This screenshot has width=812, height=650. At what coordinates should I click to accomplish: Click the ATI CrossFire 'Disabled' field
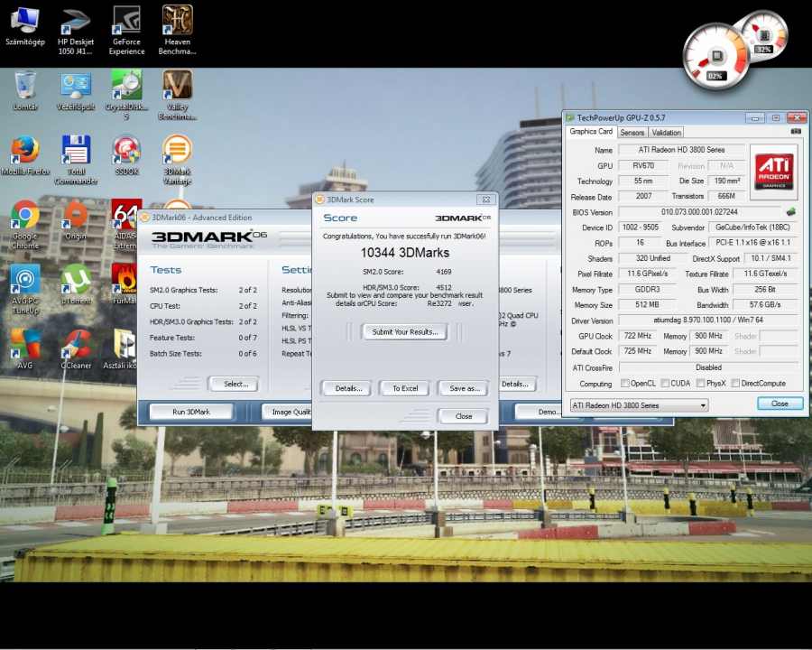[x=708, y=367]
